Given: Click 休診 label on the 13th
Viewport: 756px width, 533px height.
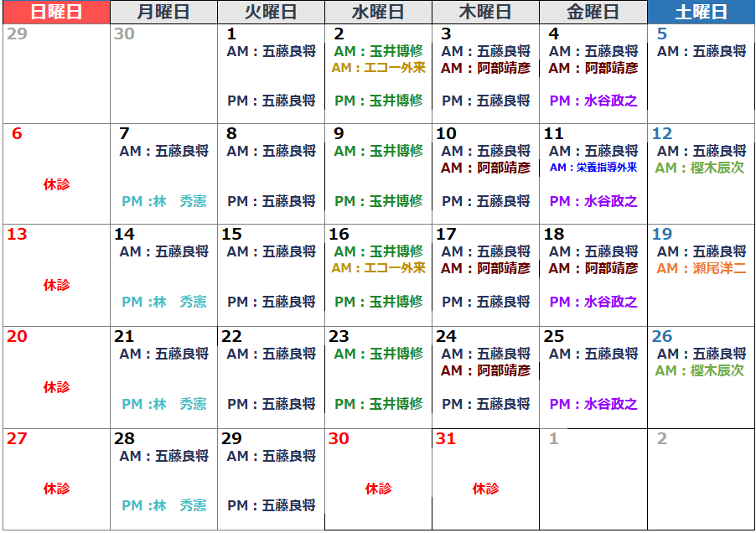Looking at the screenshot, I should tap(56, 285).
